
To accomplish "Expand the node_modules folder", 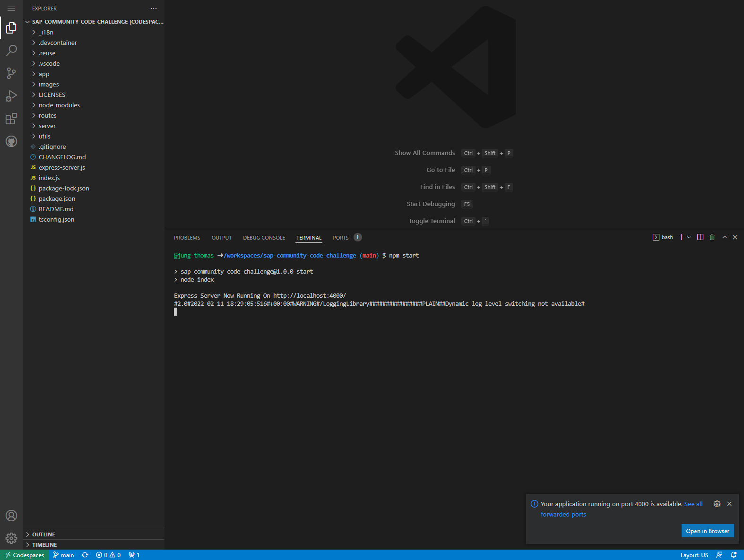I will [x=94, y=105].
